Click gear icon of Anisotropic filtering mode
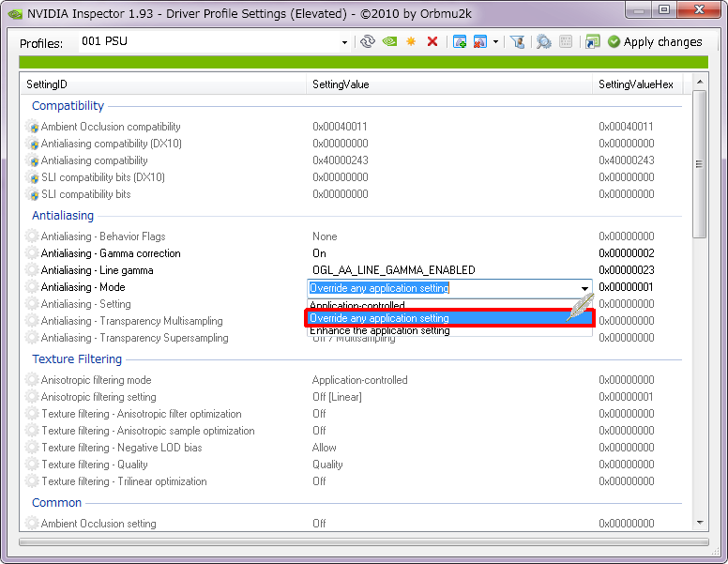 [32, 380]
